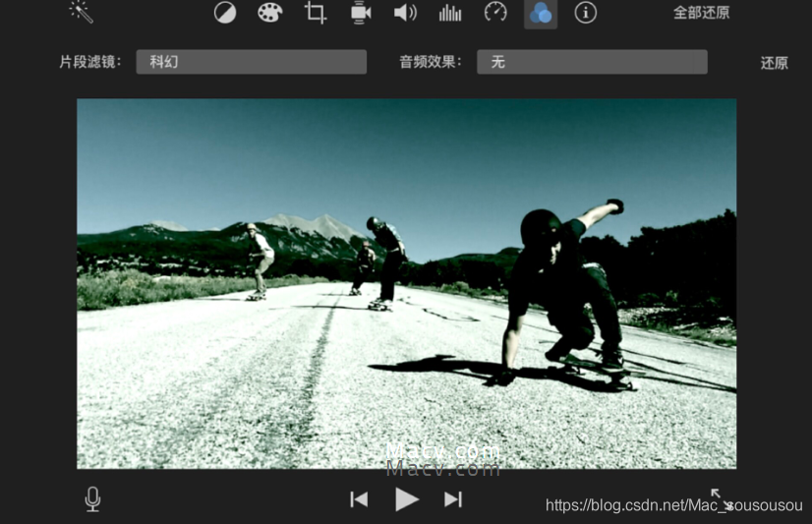The image size is (812, 524).
Task: Click the magic wand auto-enhance icon
Action: click(82, 12)
